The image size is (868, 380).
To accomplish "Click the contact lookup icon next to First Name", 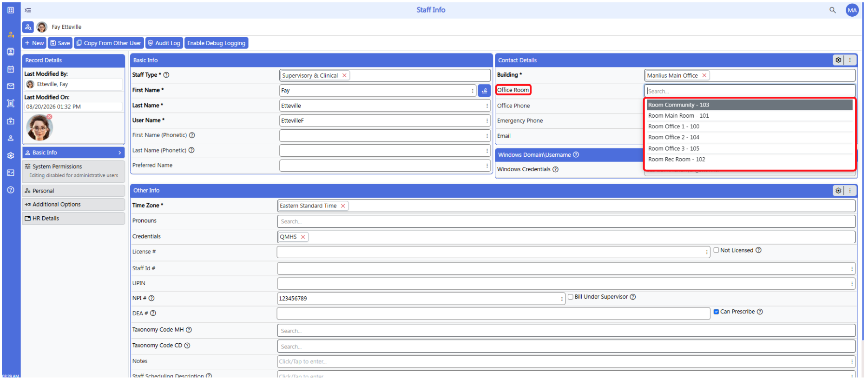I will pos(484,91).
